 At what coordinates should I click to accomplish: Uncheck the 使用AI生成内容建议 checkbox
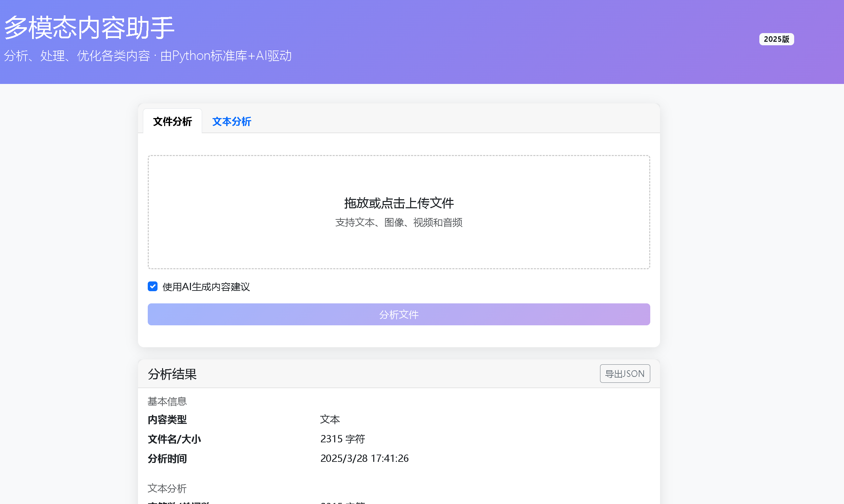(153, 286)
